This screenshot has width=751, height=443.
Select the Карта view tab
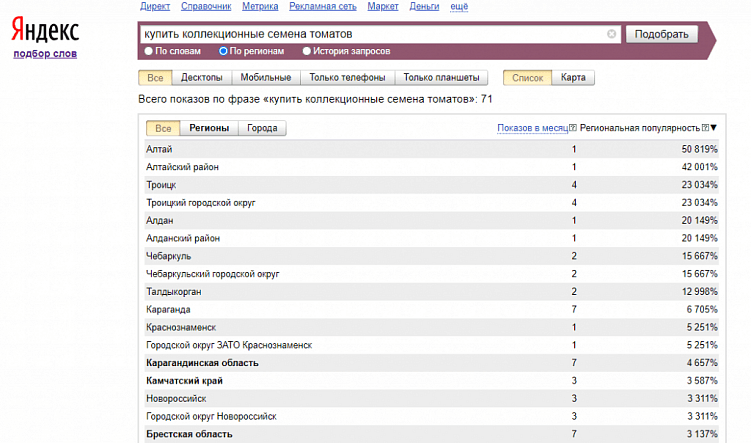point(573,78)
